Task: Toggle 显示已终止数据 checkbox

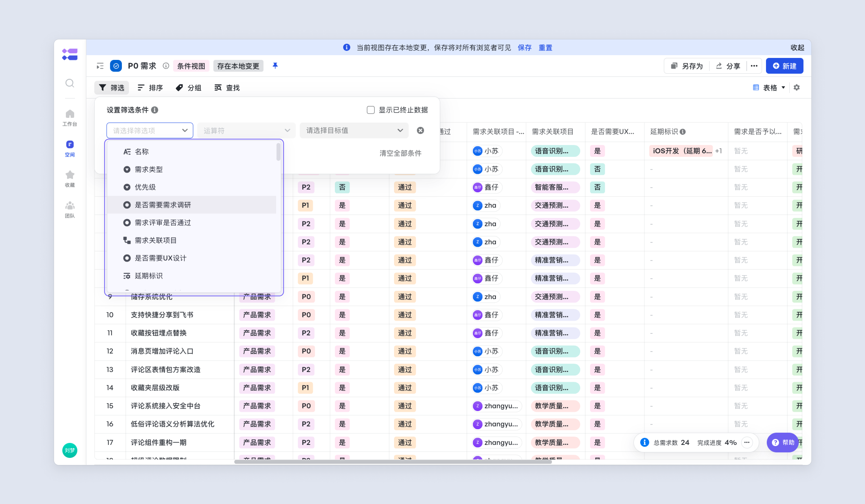Action: click(x=370, y=110)
